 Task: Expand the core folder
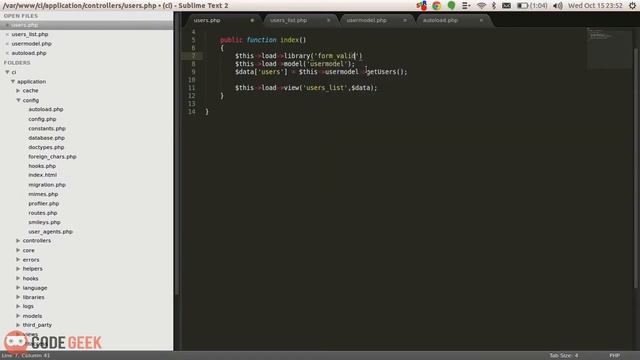(x=18, y=250)
